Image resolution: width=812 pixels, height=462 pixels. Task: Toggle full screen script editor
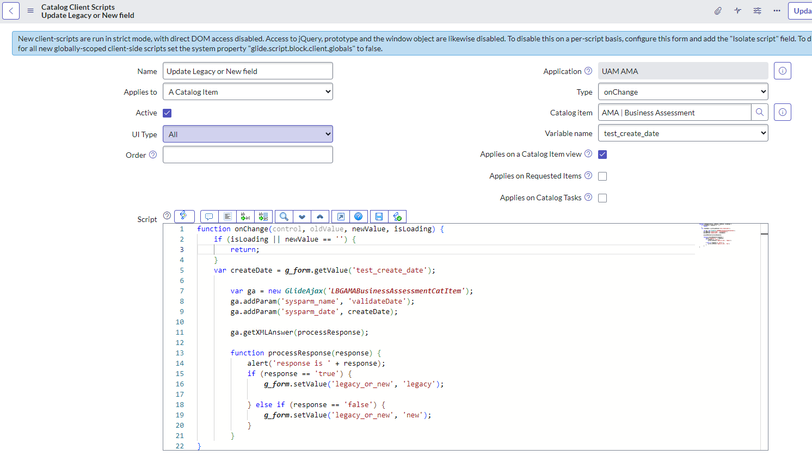[x=340, y=216]
